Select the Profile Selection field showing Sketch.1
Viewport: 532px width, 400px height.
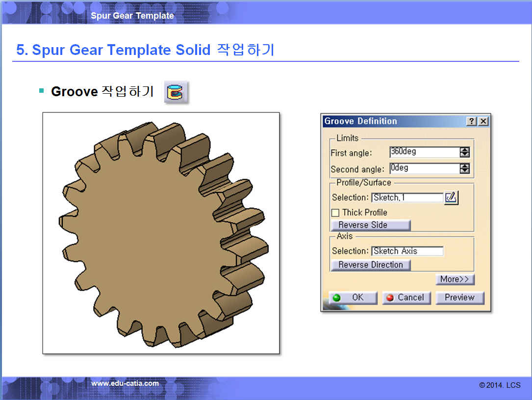[x=407, y=198]
